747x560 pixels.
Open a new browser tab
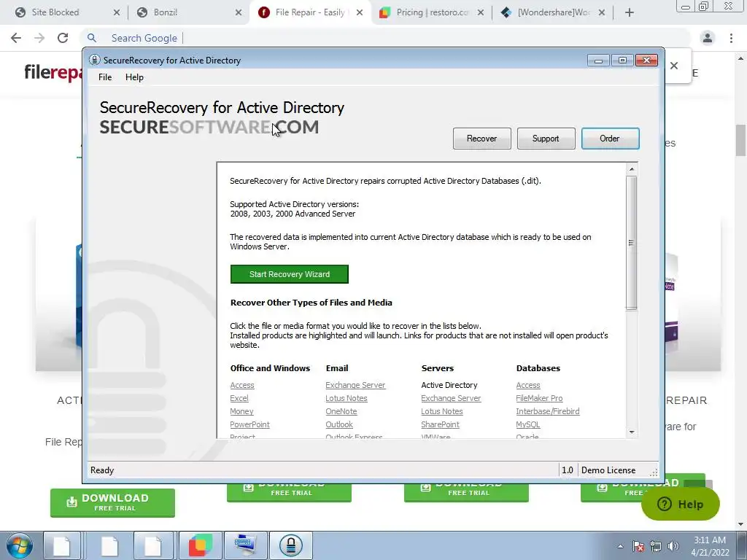[630, 12]
